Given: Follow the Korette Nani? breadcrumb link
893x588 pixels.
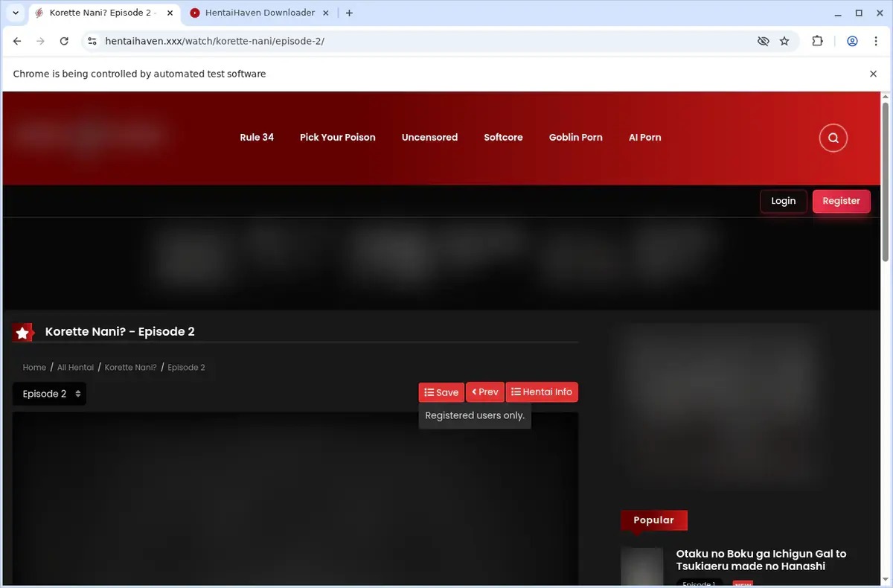Looking at the screenshot, I should click(131, 368).
